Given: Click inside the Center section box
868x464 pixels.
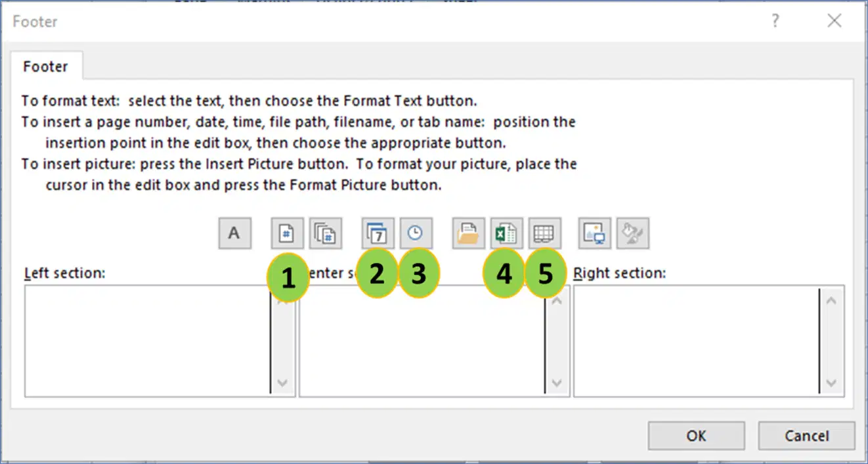Looking at the screenshot, I should (x=422, y=340).
